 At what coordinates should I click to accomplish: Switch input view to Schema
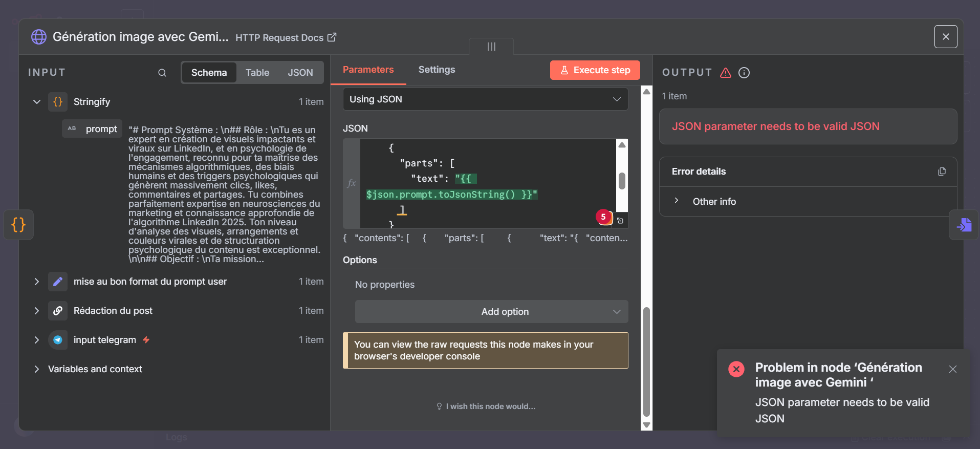tap(209, 73)
